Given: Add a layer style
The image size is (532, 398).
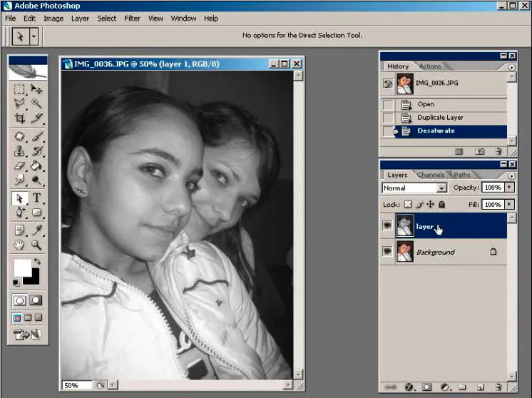Looking at the screenshot, I should (x=409, y=387).
